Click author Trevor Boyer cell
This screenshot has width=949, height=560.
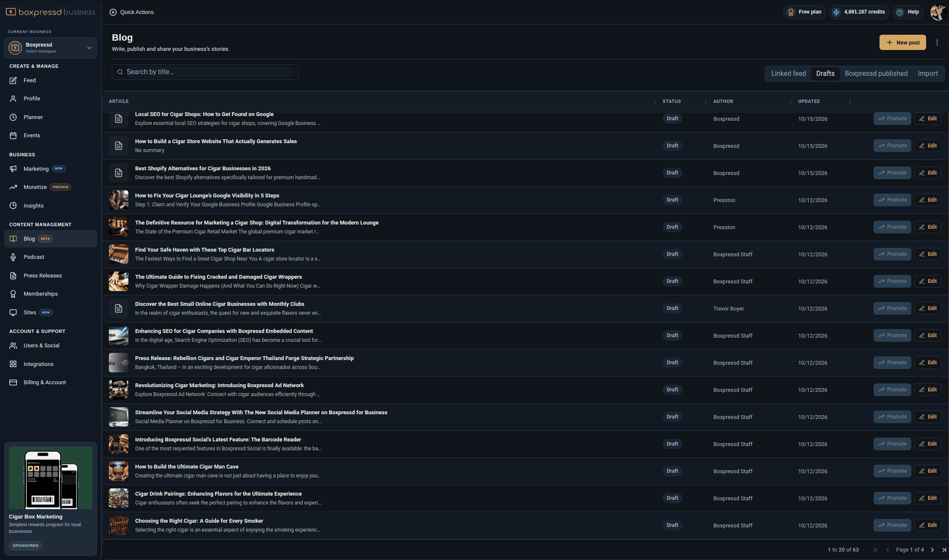coord(728,309)
